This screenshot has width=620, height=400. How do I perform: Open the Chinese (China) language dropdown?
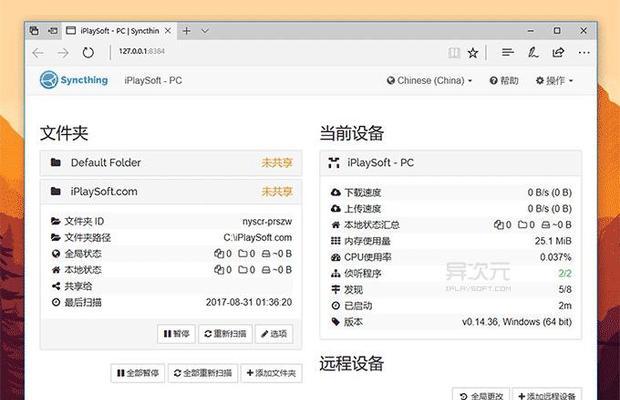click(429, 81)
